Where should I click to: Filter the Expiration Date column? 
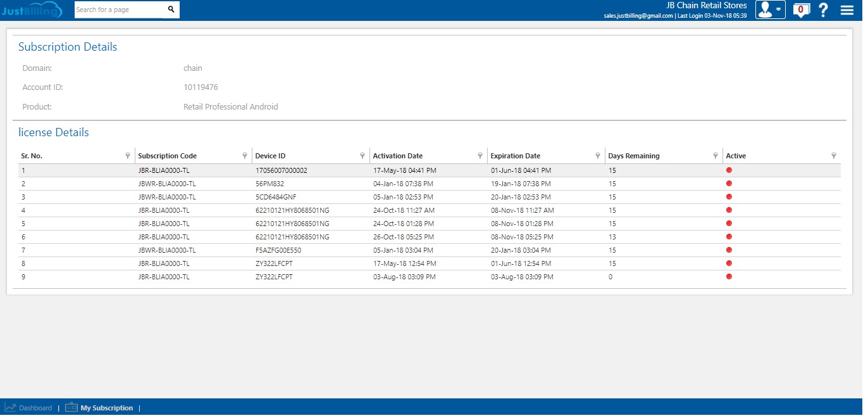pyautogui.click(x=598, y=156)
